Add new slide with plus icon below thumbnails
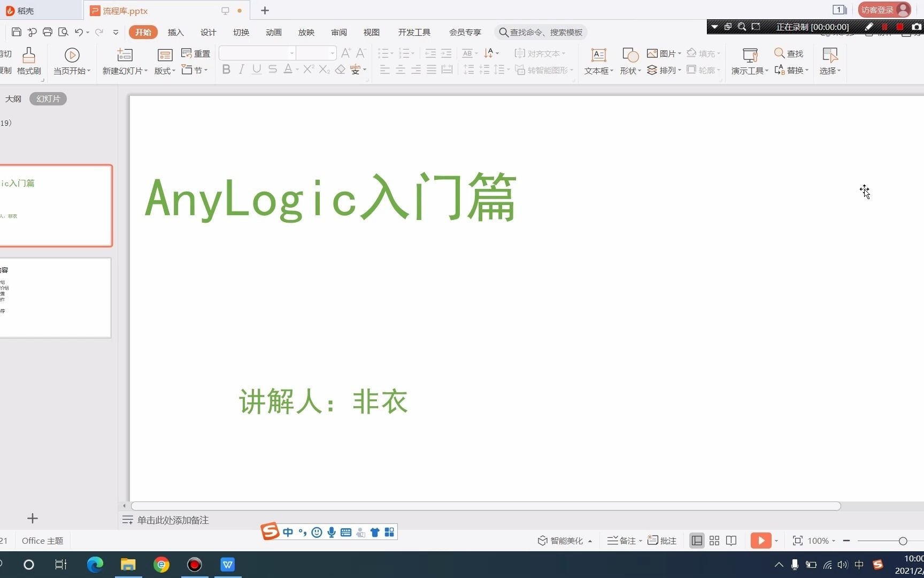924x578 pixels. click(x=33, y=518)
